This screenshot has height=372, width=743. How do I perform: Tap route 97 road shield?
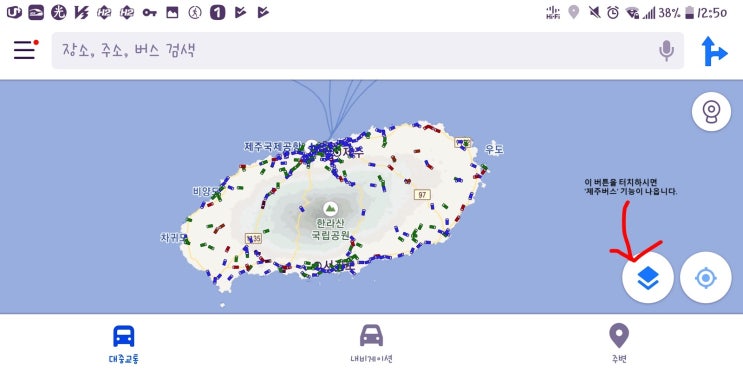coord(422,195)
